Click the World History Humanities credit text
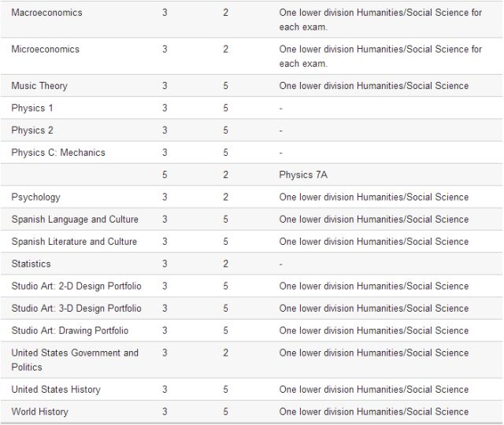504x425 pixels. [374, 412]
